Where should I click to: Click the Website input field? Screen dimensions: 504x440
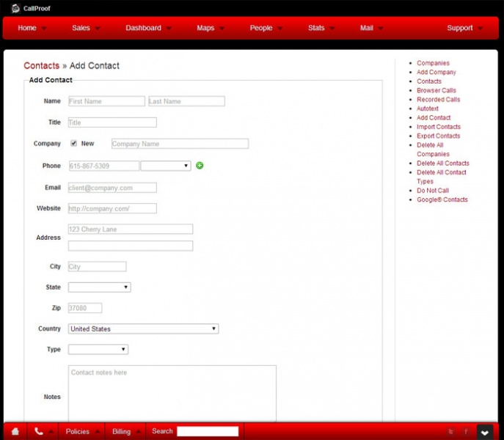[x=112, y=208]
